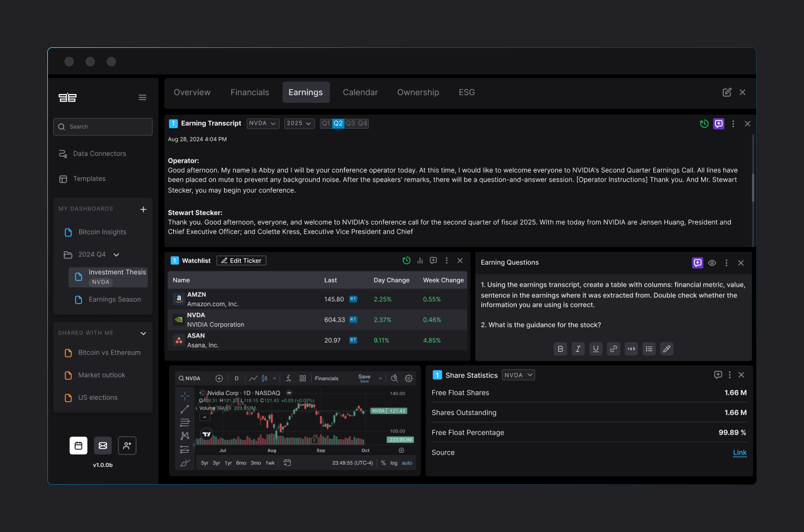This screenshot has width=804, height=532.
Task: Select the trend line drawing tool
Action: click(x=184, y=409)
